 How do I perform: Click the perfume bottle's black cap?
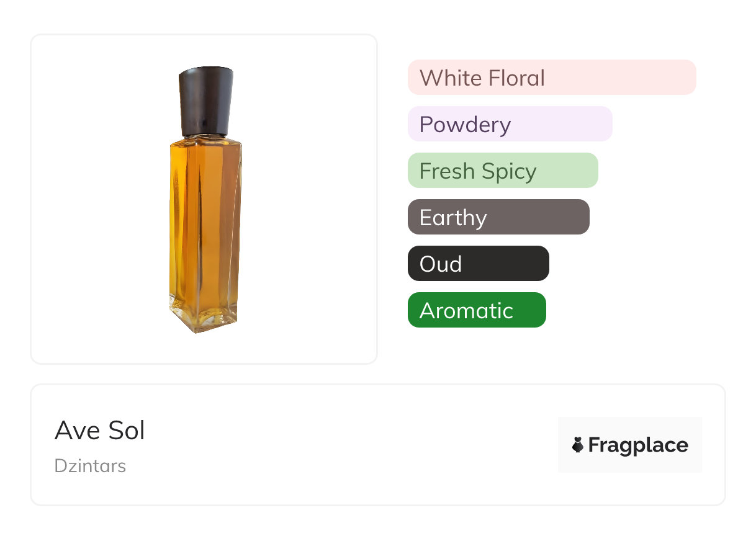[x=206, y=100]
